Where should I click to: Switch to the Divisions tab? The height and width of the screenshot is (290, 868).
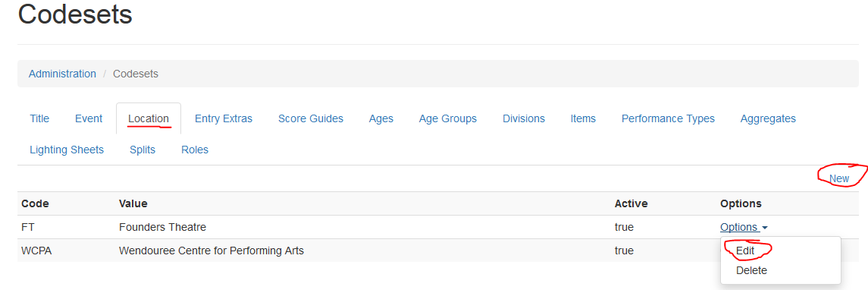pyautogui.click(x=524, y=118)
